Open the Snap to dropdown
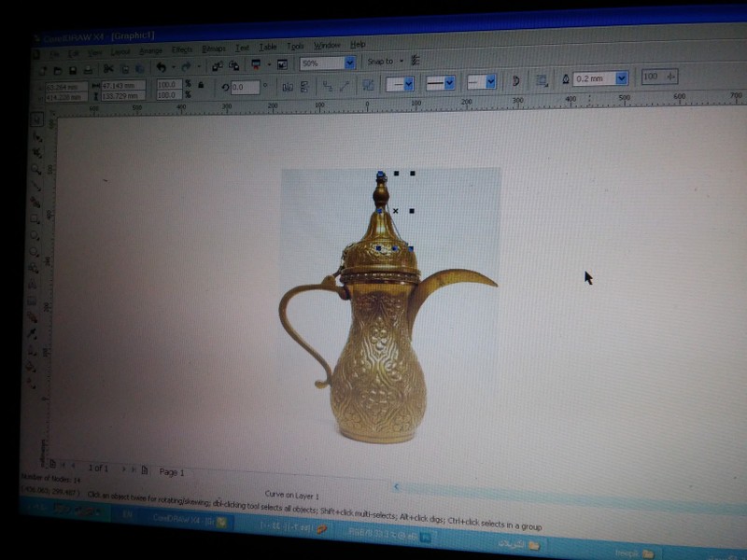 (386, 62)
